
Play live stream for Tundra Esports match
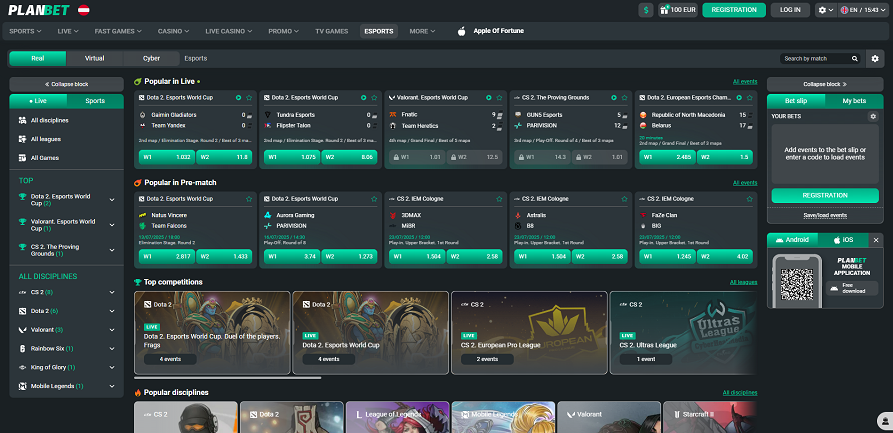click(x=363, y=98)
